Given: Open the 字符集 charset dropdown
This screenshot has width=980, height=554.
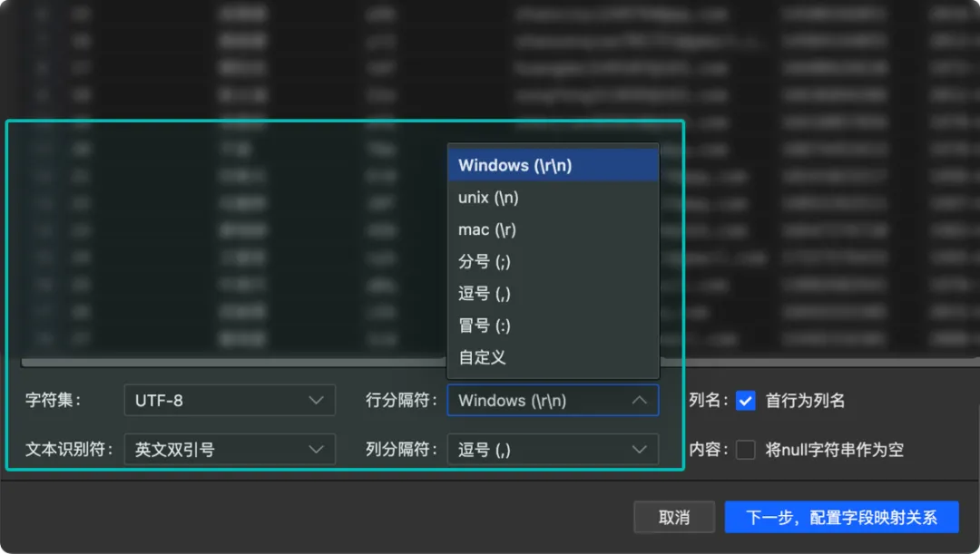Looking at the screenshot, I should [x=230, y=400].
